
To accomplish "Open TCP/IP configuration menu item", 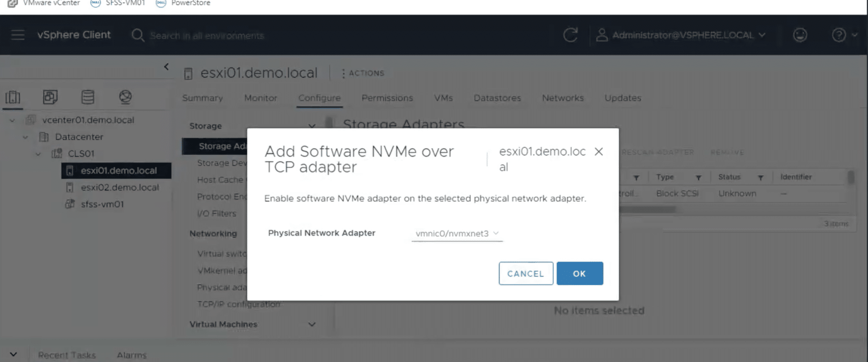I will click(x=239, y=305).
